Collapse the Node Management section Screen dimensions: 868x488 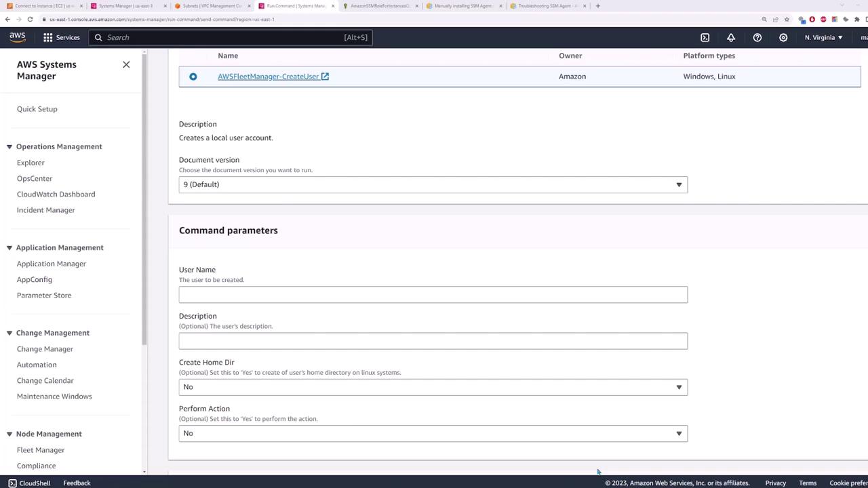9,434
